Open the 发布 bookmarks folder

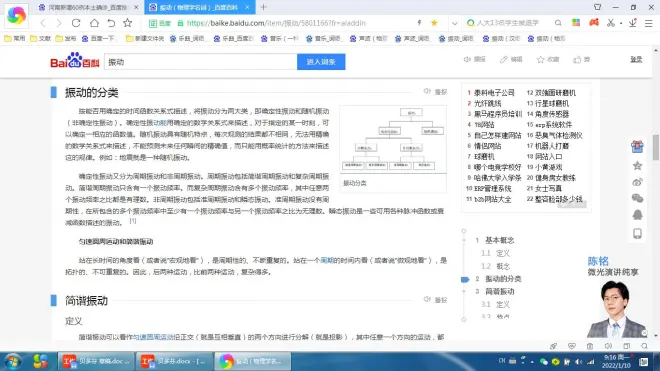[x=66, y=38]
